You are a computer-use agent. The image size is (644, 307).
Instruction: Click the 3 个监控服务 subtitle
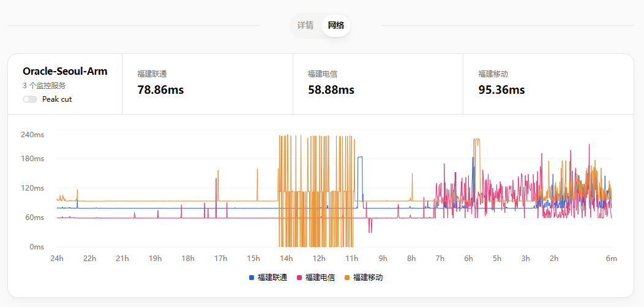(44, 86)
